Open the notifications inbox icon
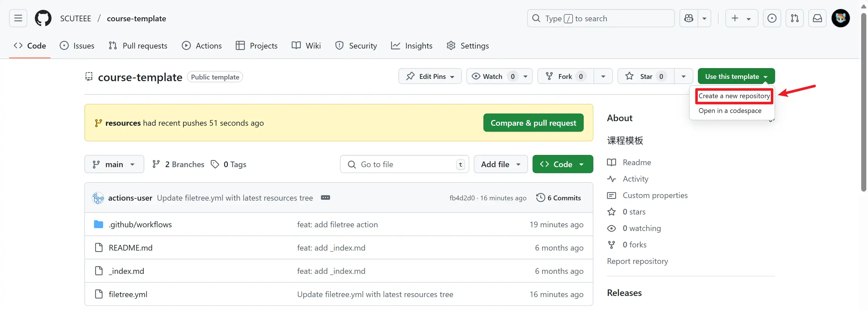Image resolution: width=868 pixels, height=311 pixels. click(x=817, y=18)
